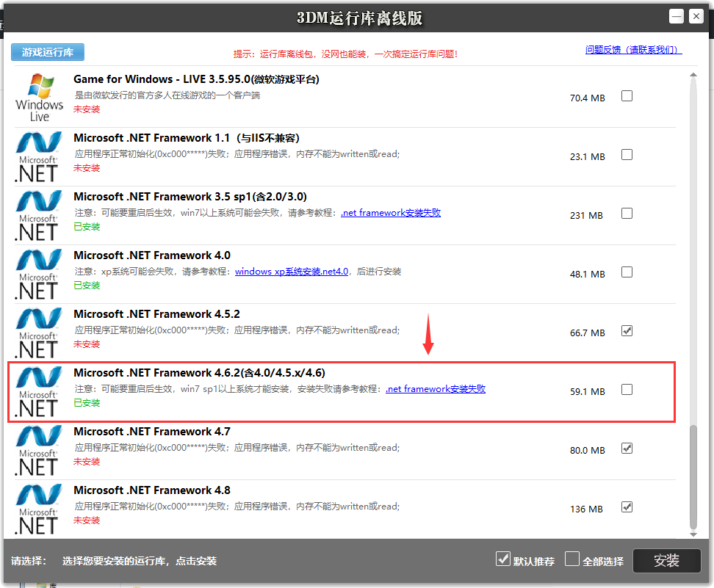
Task: Enable the 全部选择 checkbox
Action: [x=572, y=559]
